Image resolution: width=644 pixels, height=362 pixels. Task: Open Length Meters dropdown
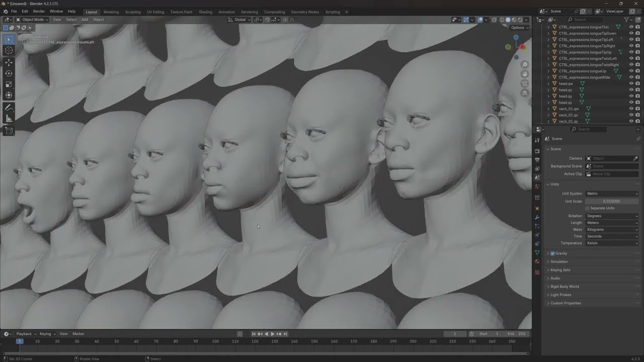click(x=612, y=223)
